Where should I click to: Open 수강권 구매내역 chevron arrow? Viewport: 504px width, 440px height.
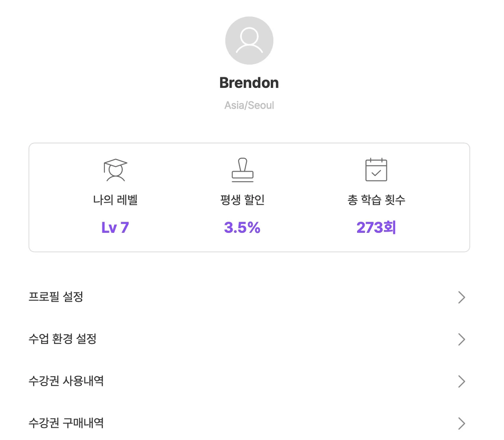461,423
